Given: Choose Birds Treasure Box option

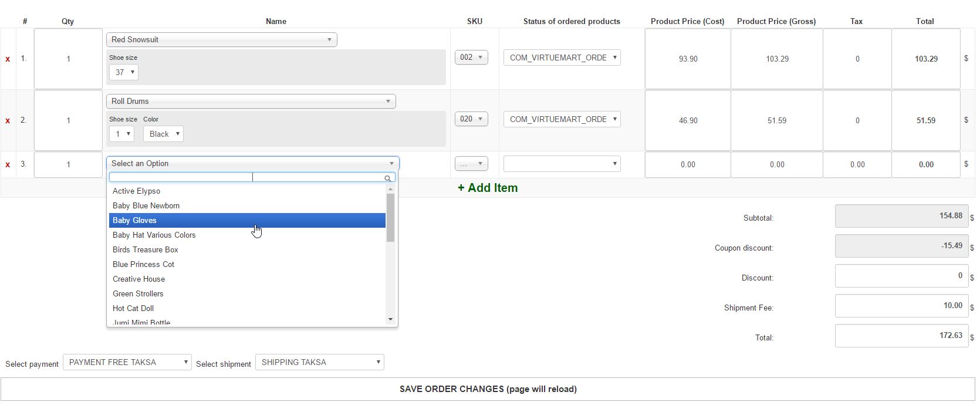Looking at the screenshot, I should [x=146, y=250].
